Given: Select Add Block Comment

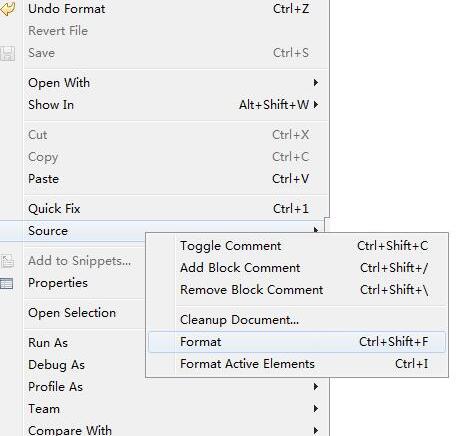Looking at the screenshot, I should [x=297, y=268].
